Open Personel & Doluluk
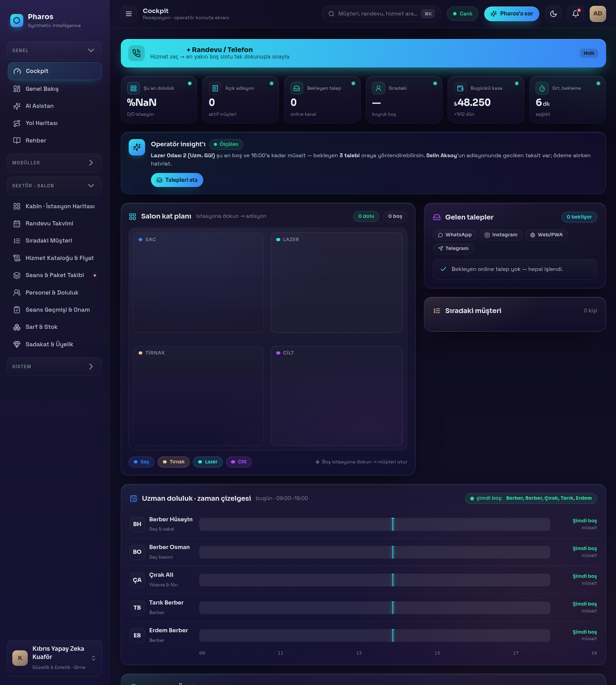The image size is (616, 685). pos(54,292)
